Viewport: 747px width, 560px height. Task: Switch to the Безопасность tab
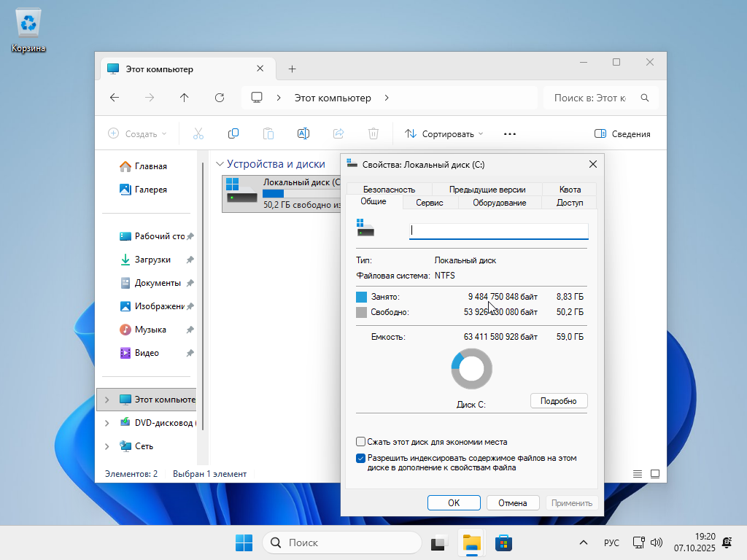click(x=389, y=190)
